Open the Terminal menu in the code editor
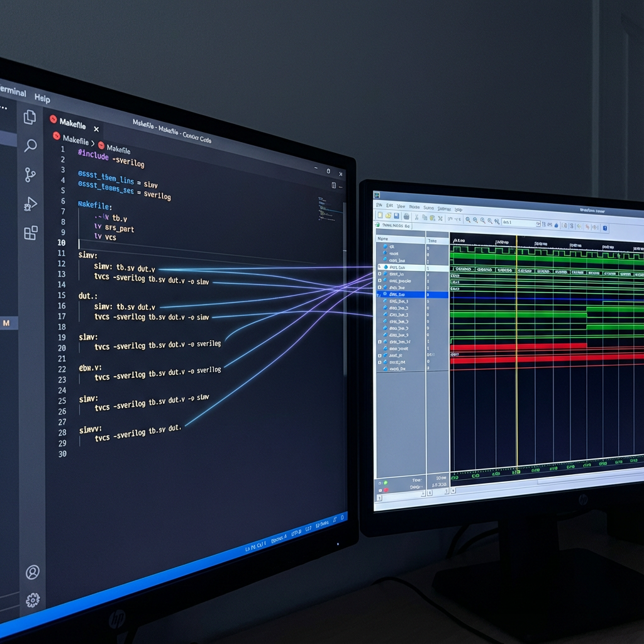Screen dimensions: 644x644 [13, 91]
